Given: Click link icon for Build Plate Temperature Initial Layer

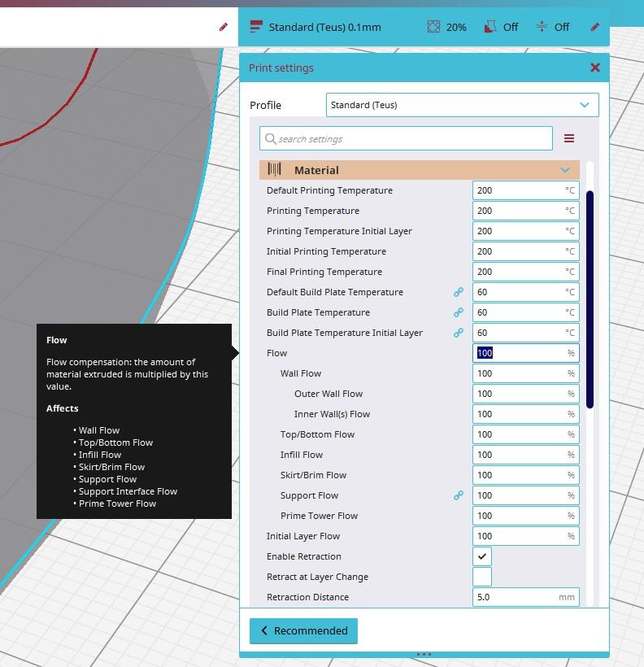Looking at the screenshot, I should (459, 333).
